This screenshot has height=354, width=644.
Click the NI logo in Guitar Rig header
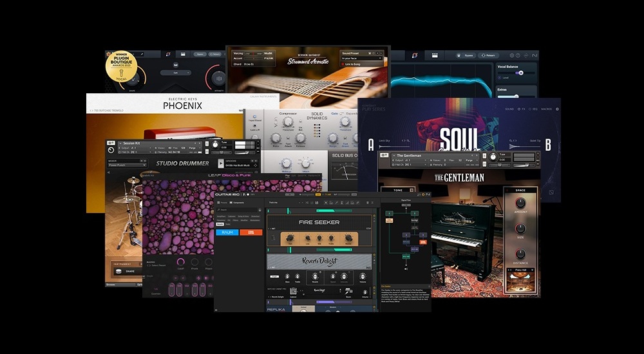428,194
